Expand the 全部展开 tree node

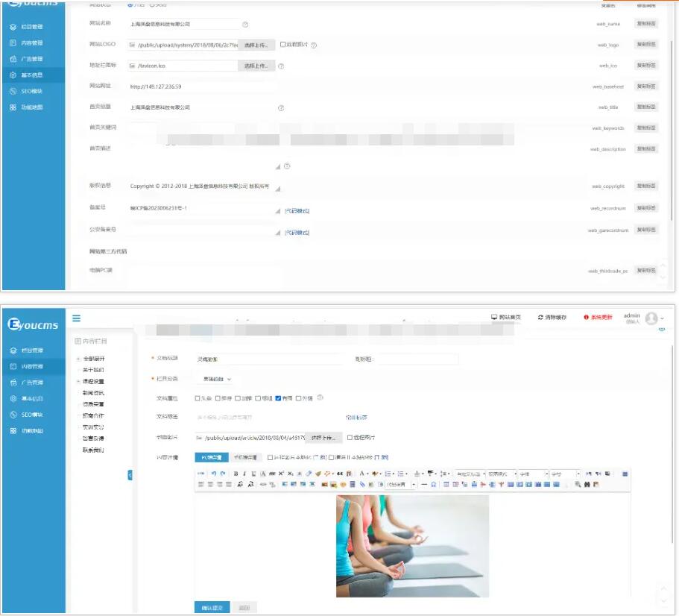pyautogui.click(x=78, y=359)
